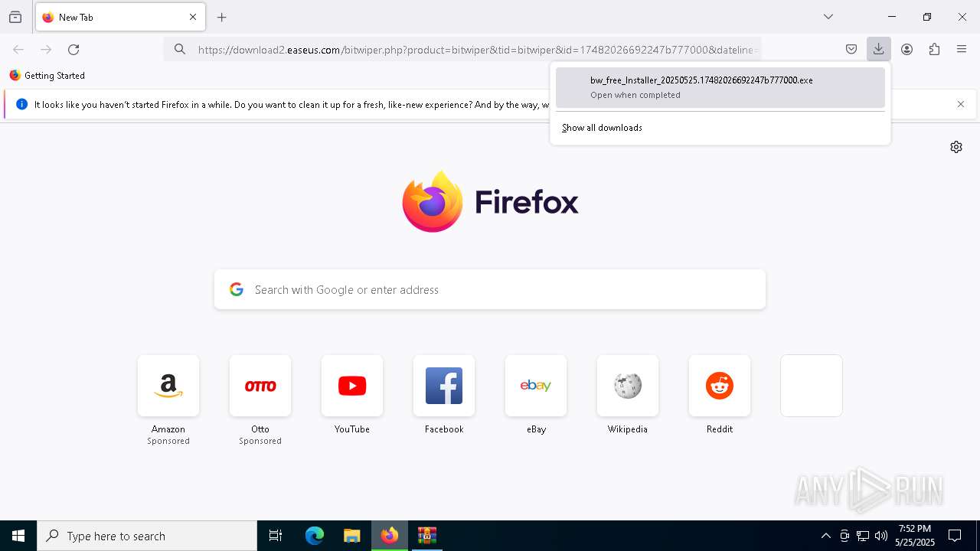This screenshot has width=980, height=551.
Task: Restore down the Firefox window
Action: [x=927, y=17]
